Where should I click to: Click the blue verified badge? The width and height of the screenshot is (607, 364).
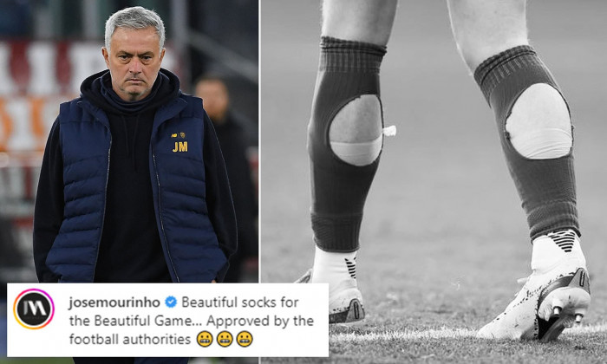(170, 302)
